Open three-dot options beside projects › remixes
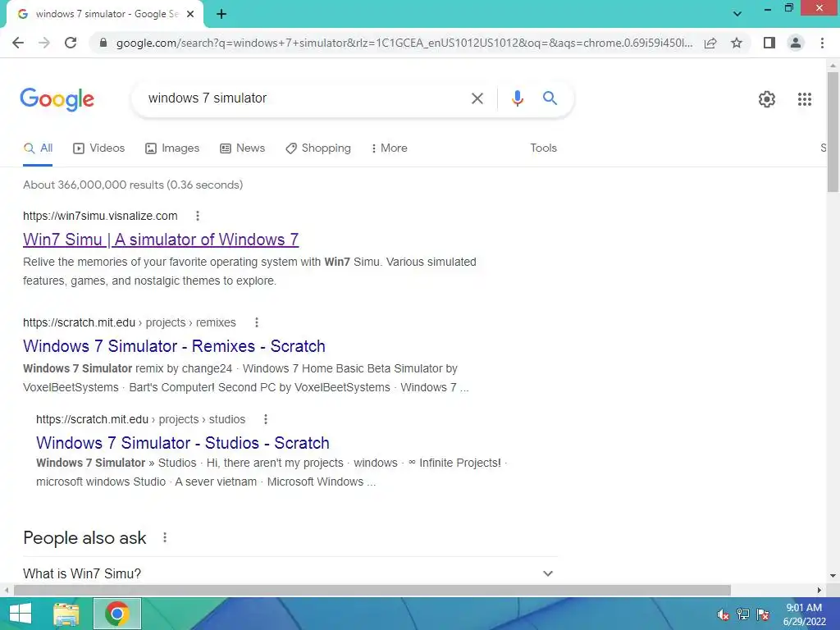840x630 pixels. [257, 322]
